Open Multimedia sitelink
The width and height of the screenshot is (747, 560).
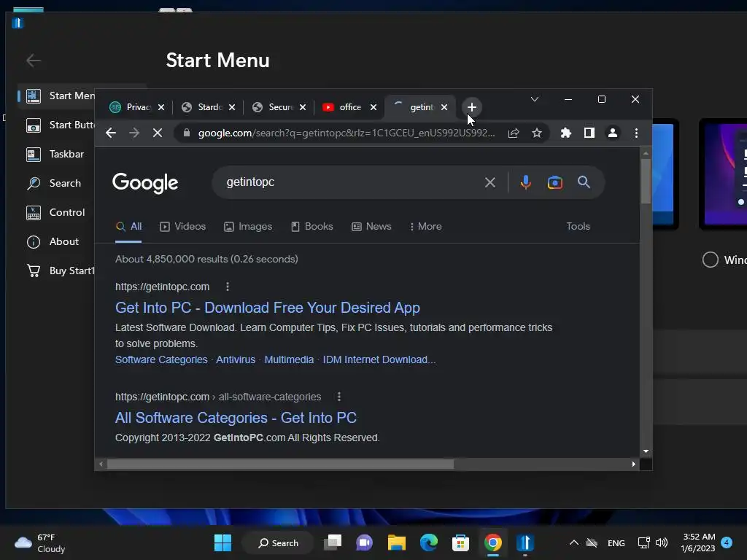[x=289, y=359]
